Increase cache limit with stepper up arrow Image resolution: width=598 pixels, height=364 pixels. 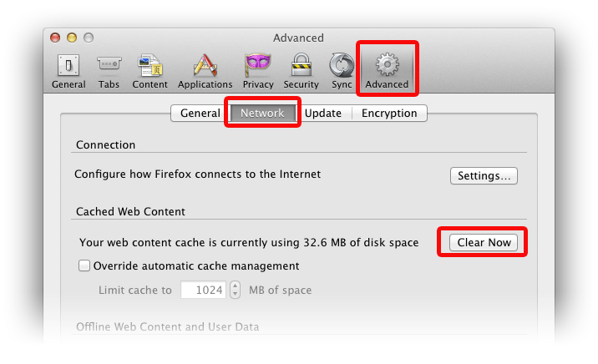pos(235,286)
